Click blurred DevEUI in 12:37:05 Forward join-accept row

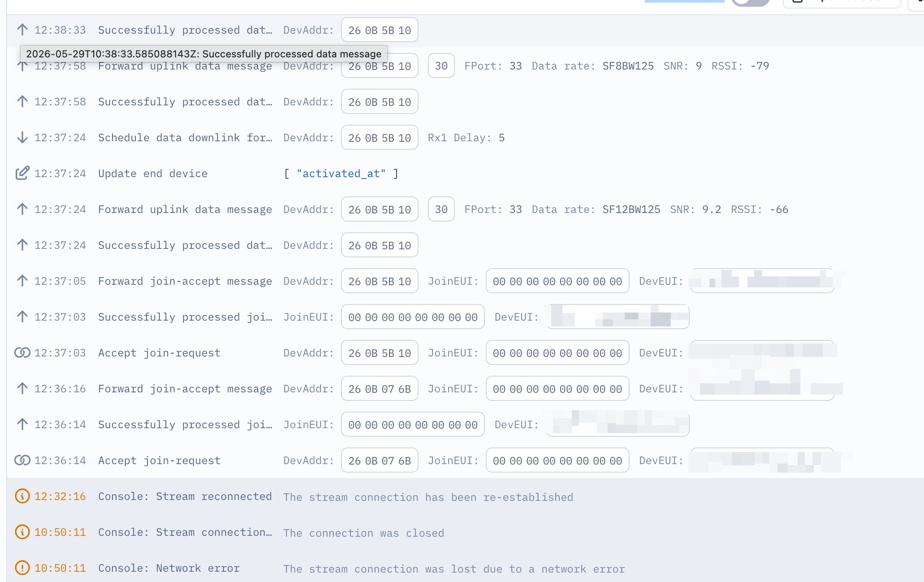762,281
